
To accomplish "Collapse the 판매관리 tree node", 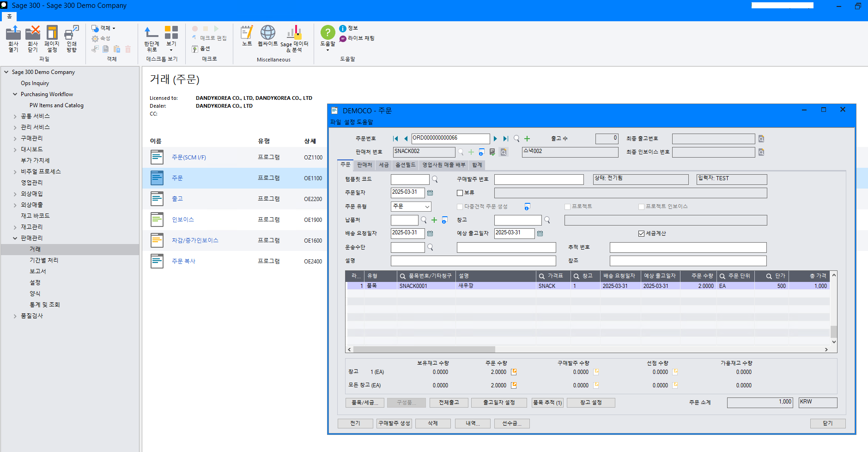I will [x=15, y=238].
